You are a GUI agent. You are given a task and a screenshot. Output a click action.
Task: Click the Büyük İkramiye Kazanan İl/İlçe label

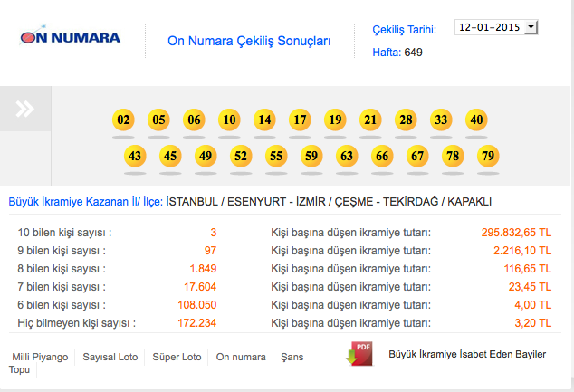click(86, 202)
